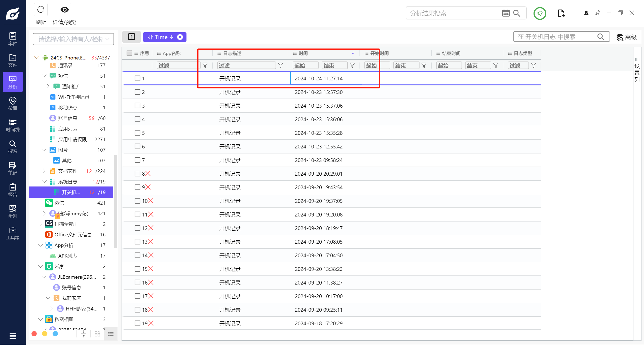Click the filter funnel for 日志描述 column
Image resolution: width=644 pixels, height=345 pixels.
[280, 66]
